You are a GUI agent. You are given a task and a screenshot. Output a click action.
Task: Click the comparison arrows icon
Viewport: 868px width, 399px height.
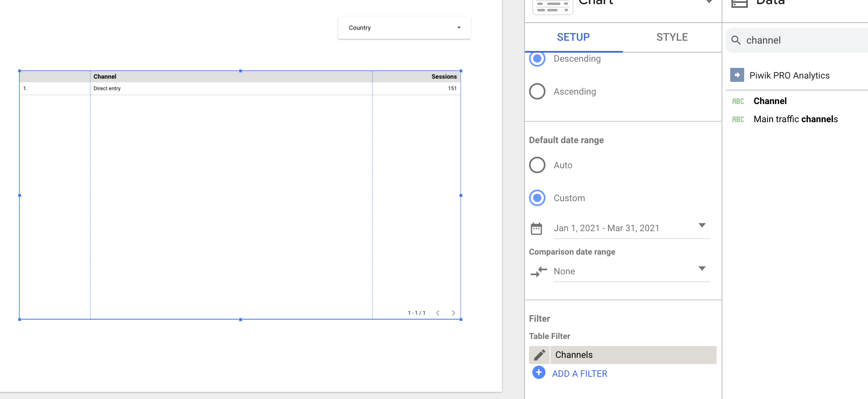click(538, 271)
